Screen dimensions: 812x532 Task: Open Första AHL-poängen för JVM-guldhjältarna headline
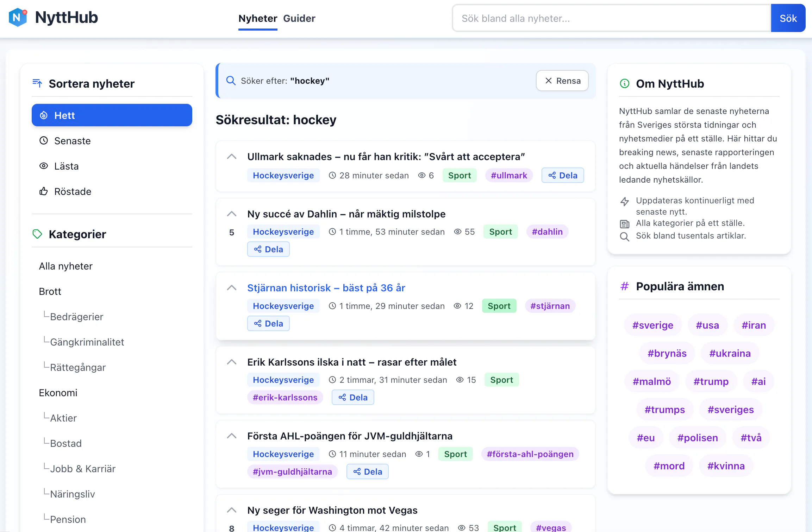[x=350, y=436]
